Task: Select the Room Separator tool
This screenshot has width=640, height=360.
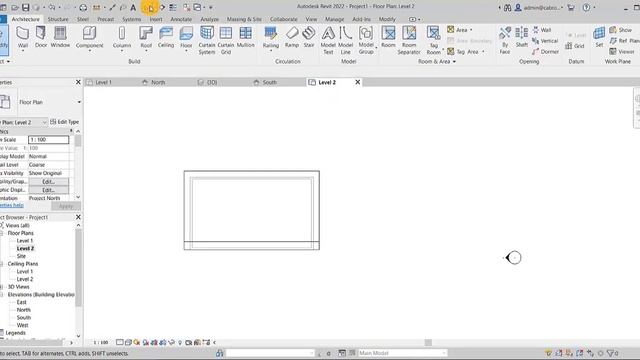Action: [409, 40]
